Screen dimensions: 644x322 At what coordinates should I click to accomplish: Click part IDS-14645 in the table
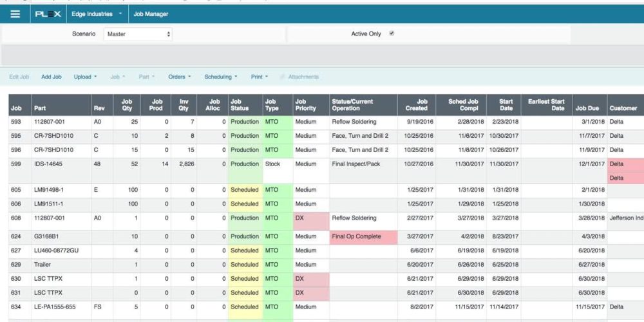point(49,164)
